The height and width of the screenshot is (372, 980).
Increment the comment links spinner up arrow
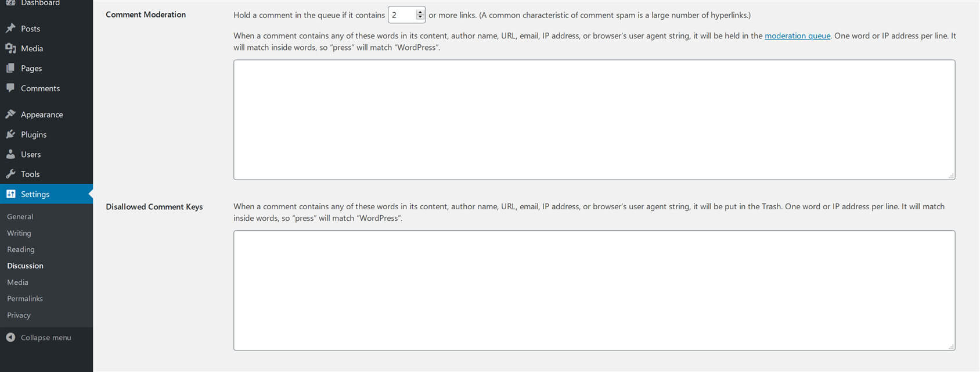420,12
